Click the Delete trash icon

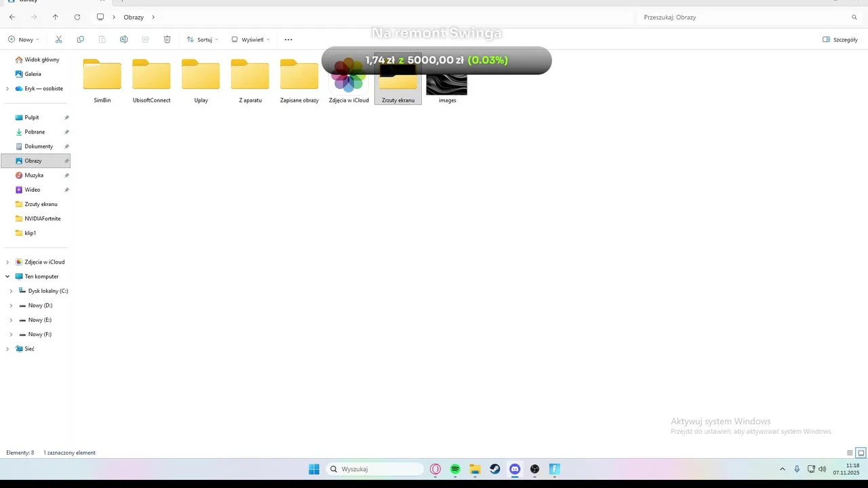(x=167, y=40)
